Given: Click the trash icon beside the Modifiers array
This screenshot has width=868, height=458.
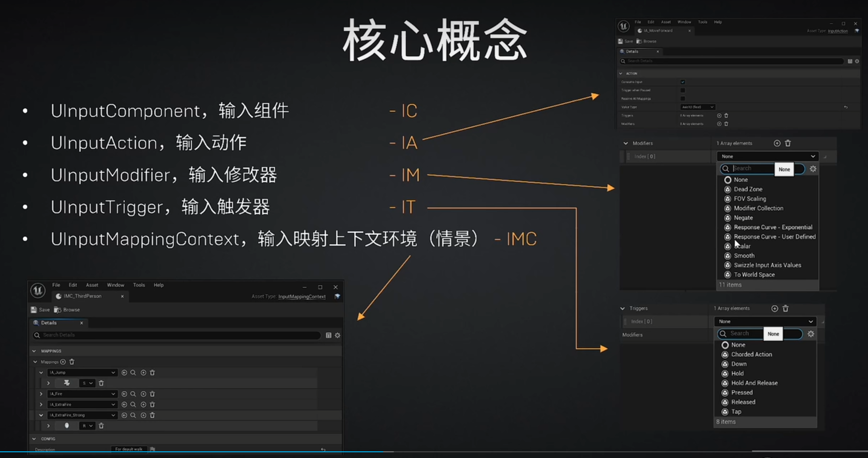Looking at the screenshot, I should (787, 143).
